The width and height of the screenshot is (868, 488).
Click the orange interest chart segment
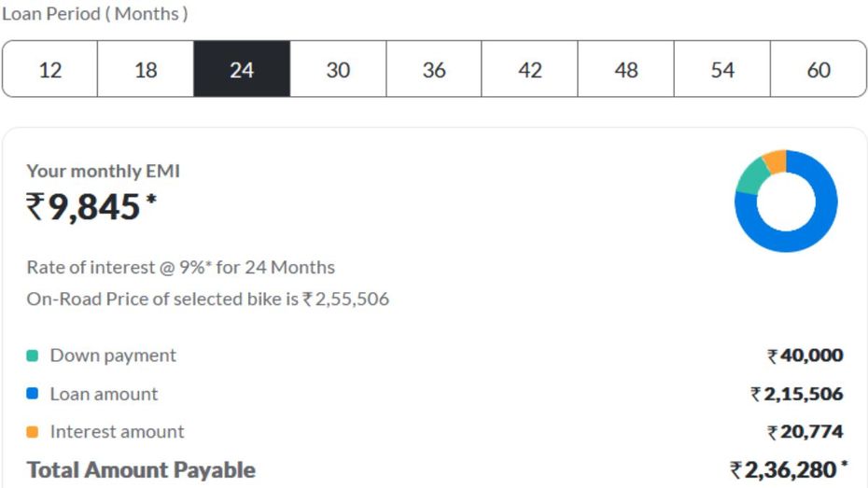(777, 161)
